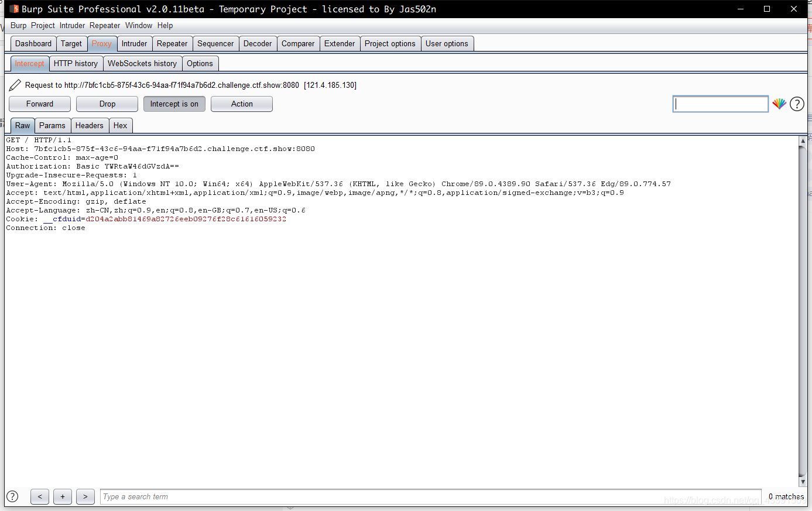Click the Host header line

[160, 149]
